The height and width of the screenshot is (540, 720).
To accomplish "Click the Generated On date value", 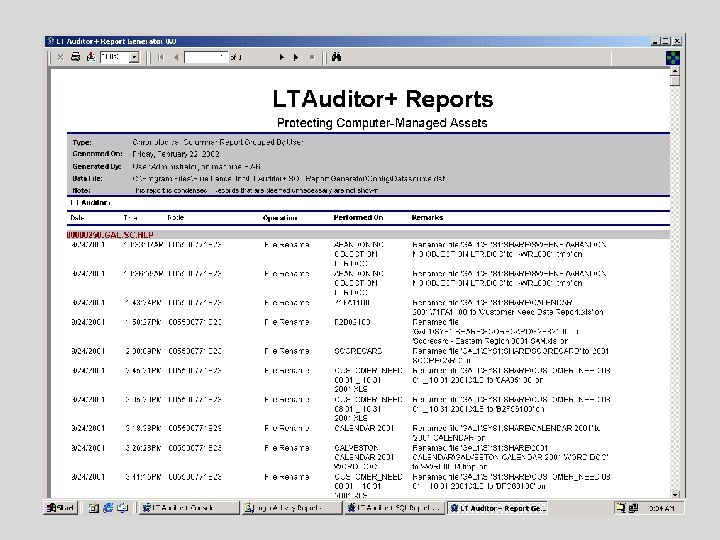I will click(176, 154).
